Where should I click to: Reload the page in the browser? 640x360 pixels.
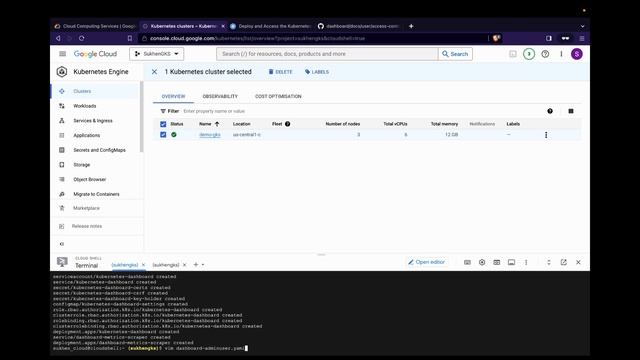click(x=82, y=38)
